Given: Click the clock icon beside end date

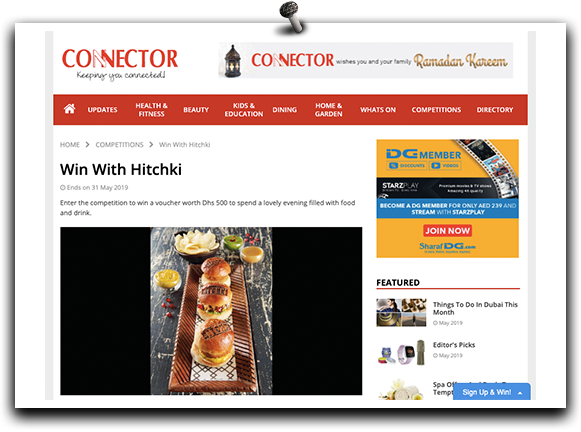Looking at the screenshot, I should (x=63, y=188).
